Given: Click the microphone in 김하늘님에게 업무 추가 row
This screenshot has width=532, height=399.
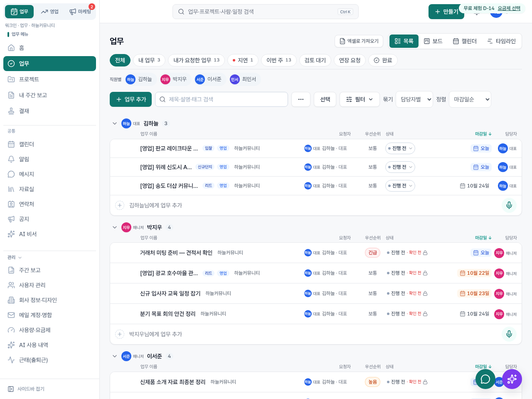Looking at the screenshot, I should [x=509, y=205].
